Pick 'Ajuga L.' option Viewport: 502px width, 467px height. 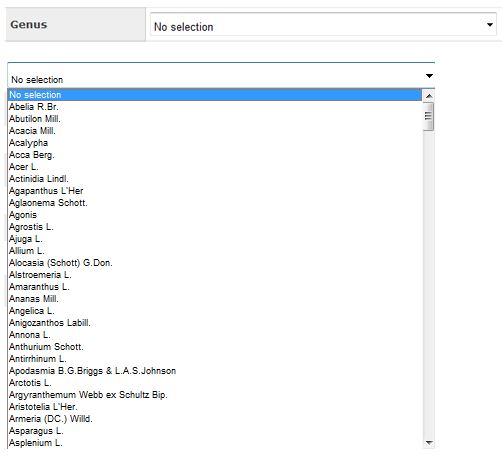215,239
